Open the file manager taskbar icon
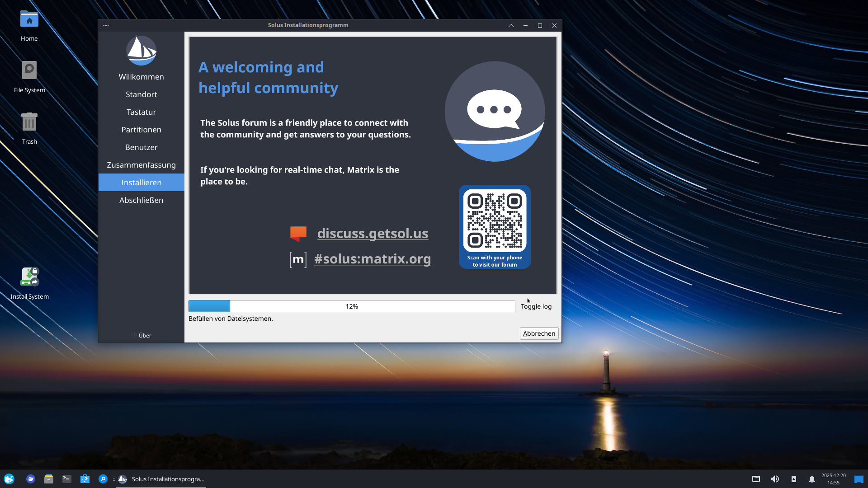 (x=49, y=479)
